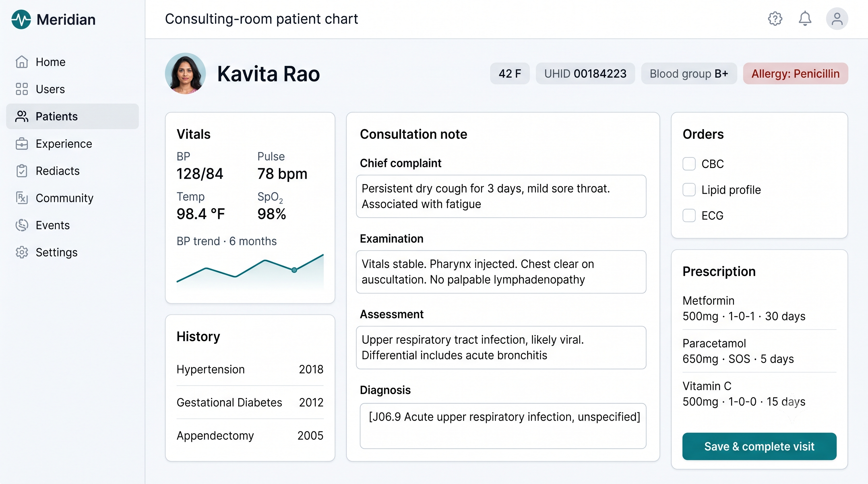Click the Allergy: Penicillin badge
This screenshot has width=868, height=484.
click(795, 73)
